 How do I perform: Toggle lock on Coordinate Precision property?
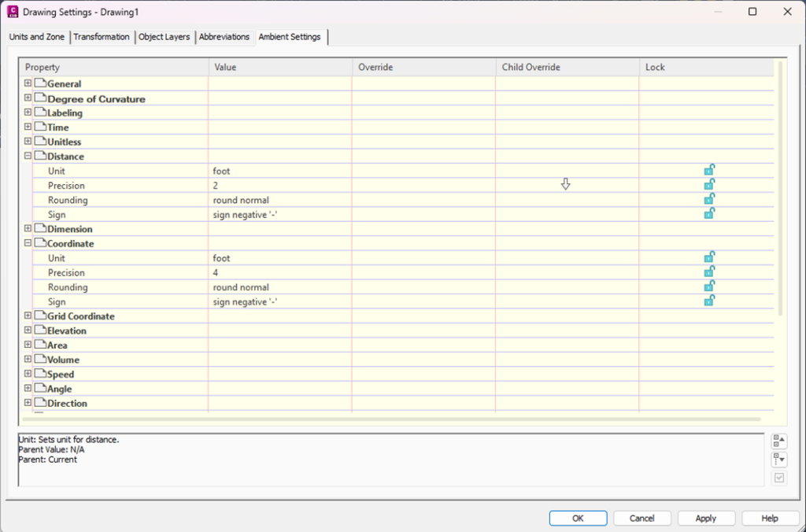(x=710, y=272)
